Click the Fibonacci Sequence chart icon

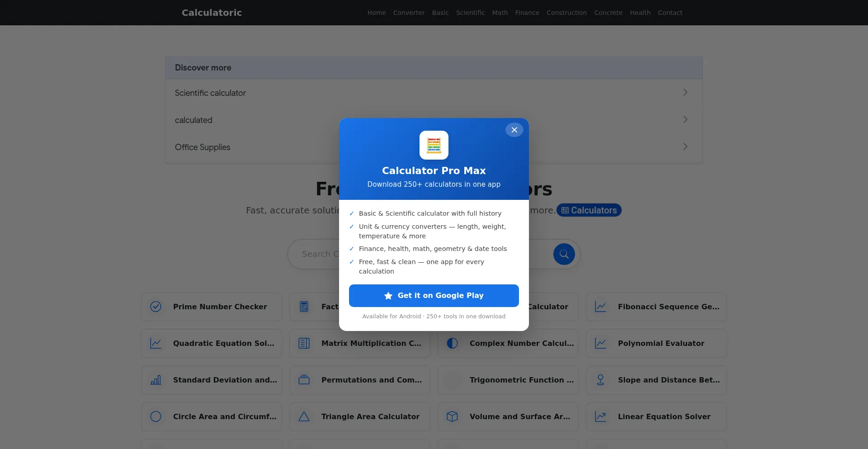tap(601, 307)
